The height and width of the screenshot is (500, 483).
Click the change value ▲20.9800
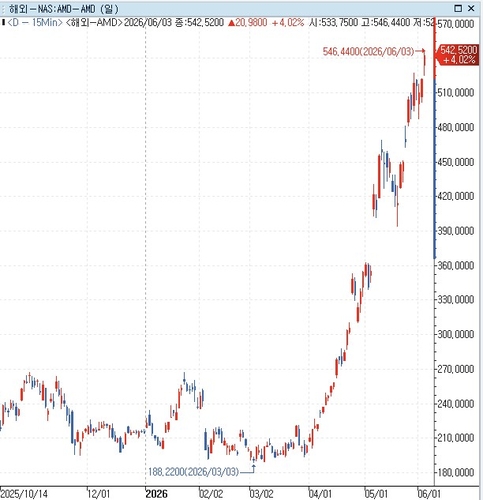(248, 23)
